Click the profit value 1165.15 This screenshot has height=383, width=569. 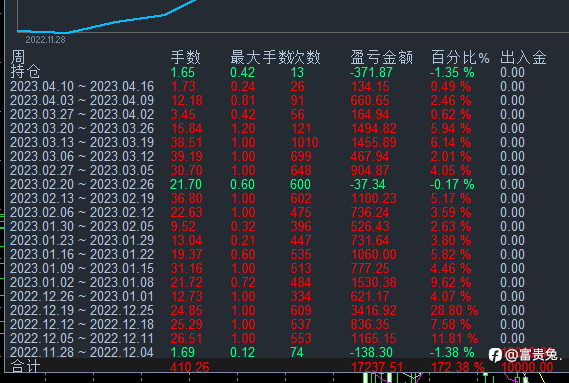point(373,338)
